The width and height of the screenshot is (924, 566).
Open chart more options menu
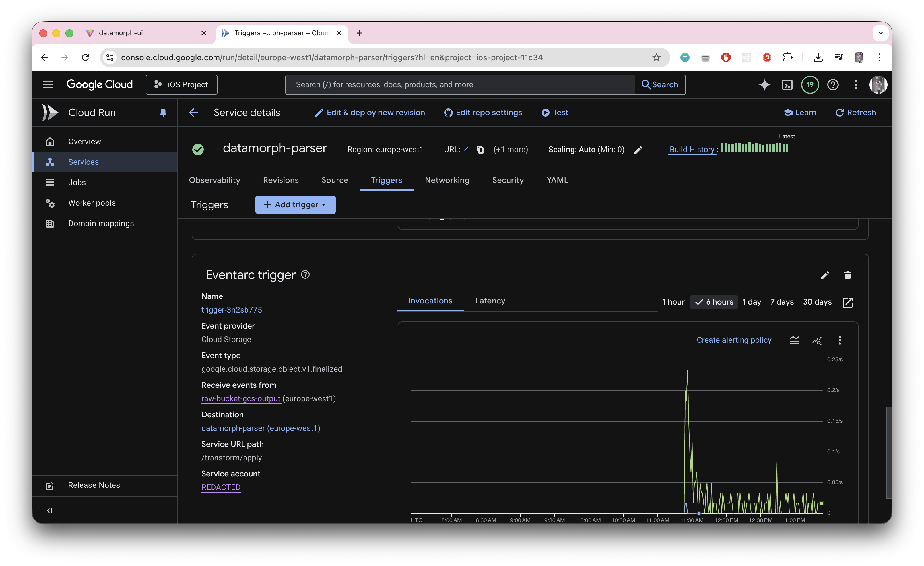click(x=840, y=340)
